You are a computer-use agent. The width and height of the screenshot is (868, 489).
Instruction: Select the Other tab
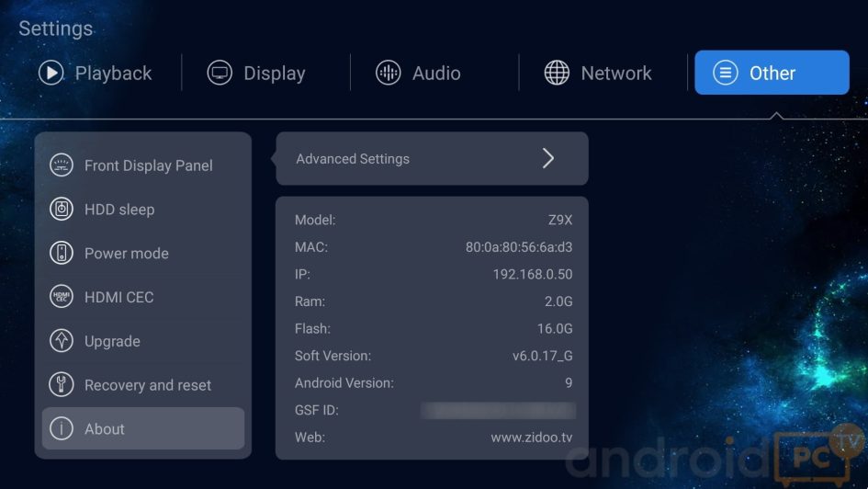point(772,73)
